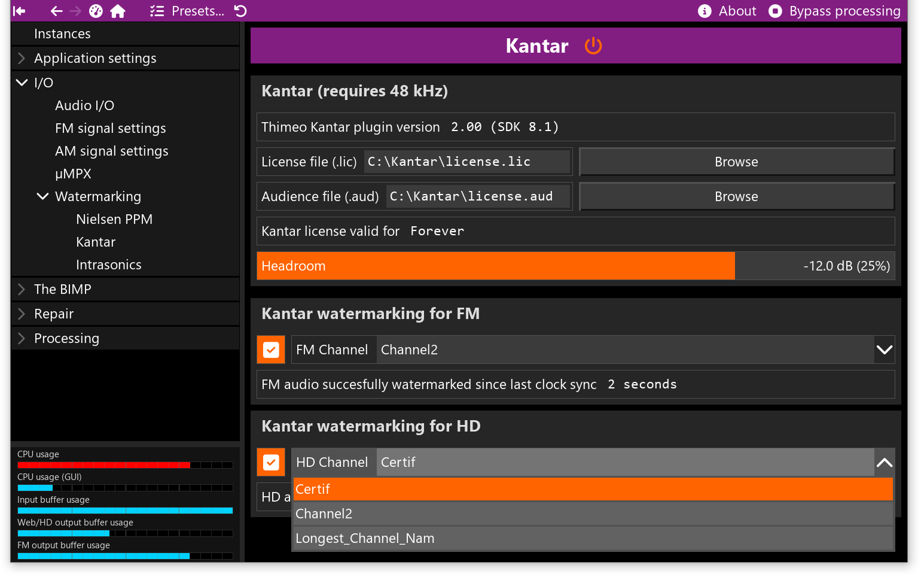Choose Channel2 from HD Channel list

point(593,514)
